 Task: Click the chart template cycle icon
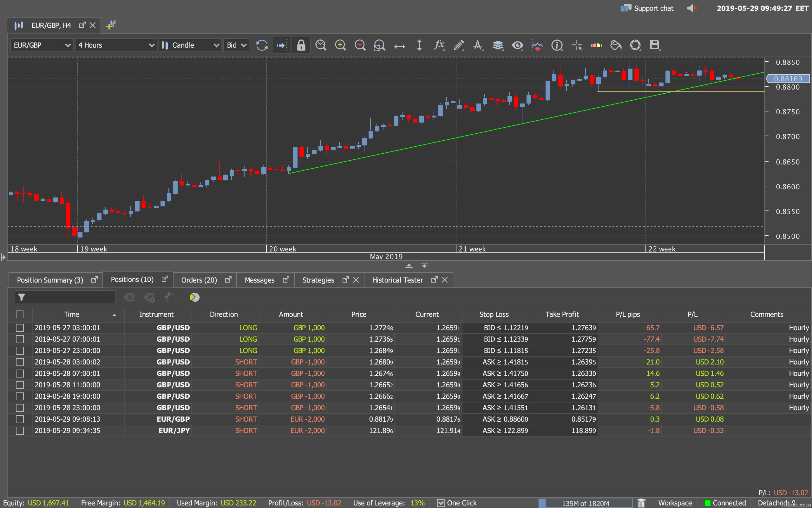coord(635,45)
